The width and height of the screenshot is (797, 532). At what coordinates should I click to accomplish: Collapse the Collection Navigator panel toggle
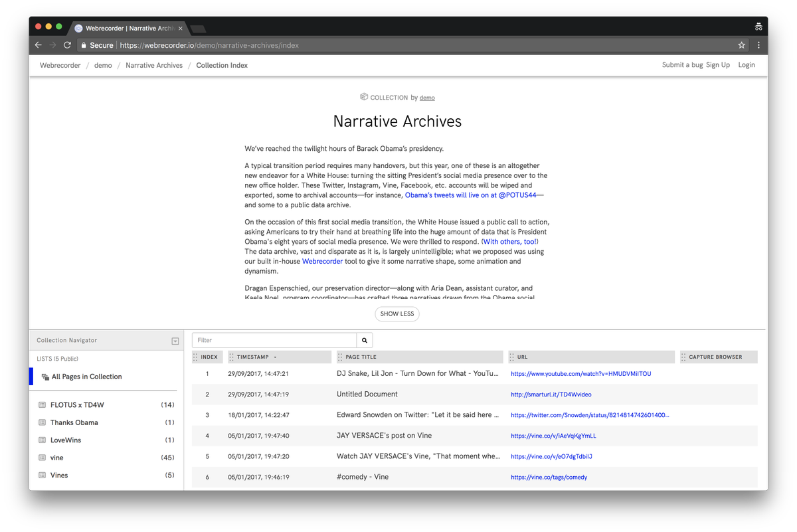pyautogui.click(x=175, y=341)
